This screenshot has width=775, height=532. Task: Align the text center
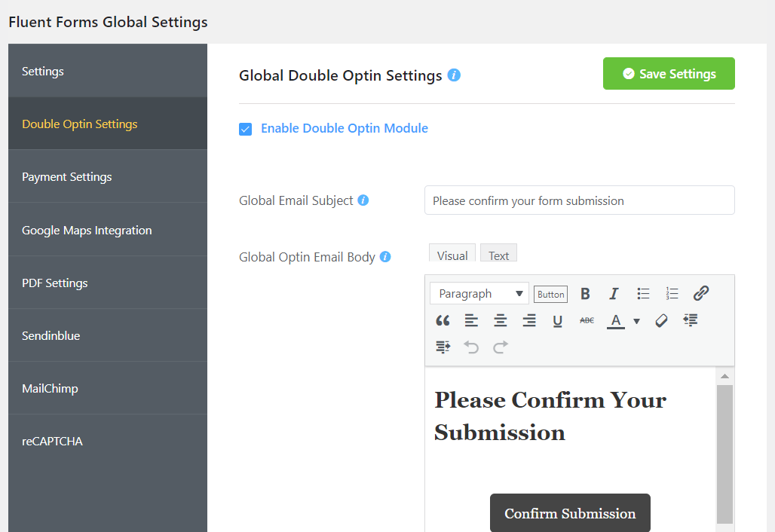500,320
